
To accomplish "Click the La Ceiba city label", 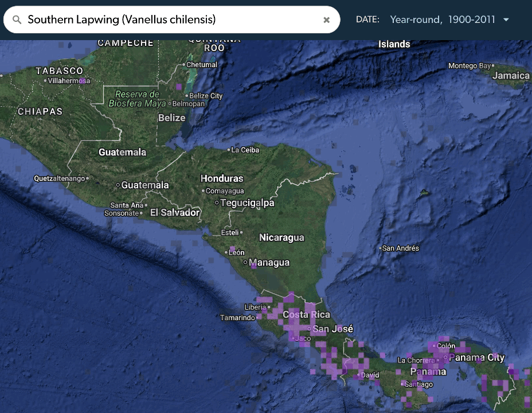I will coord(245,150).
